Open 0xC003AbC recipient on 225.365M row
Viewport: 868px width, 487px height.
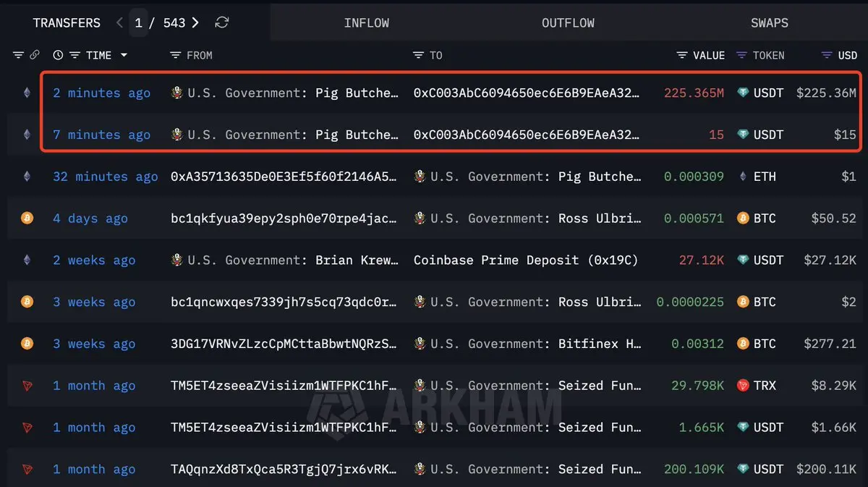527,93
